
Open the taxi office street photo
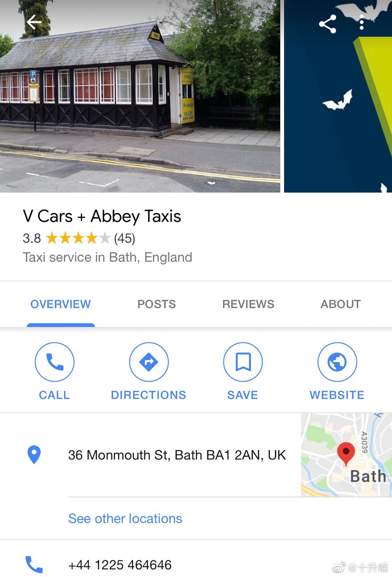(140, 96)
